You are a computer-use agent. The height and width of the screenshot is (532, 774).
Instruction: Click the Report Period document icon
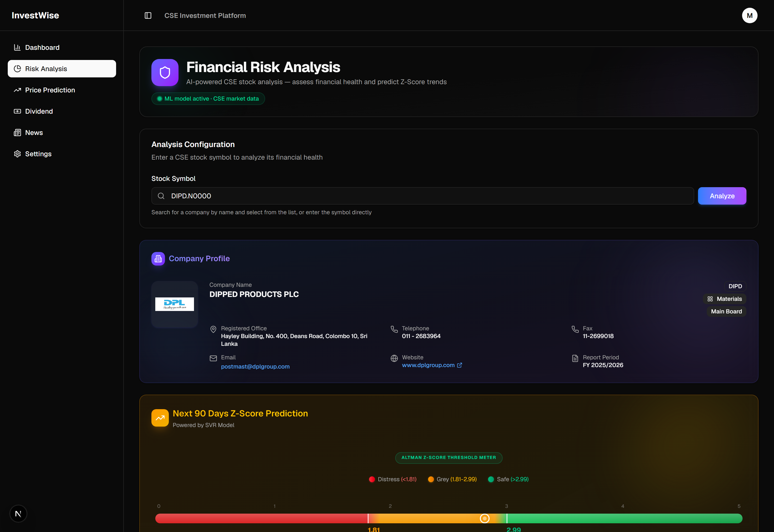[x=575, y=358]
